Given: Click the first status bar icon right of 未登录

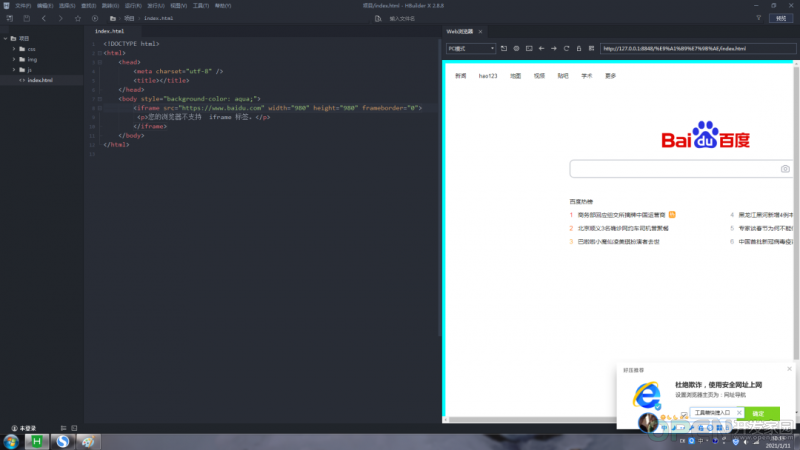Looking at the screenshot, I should pos(63,428).
